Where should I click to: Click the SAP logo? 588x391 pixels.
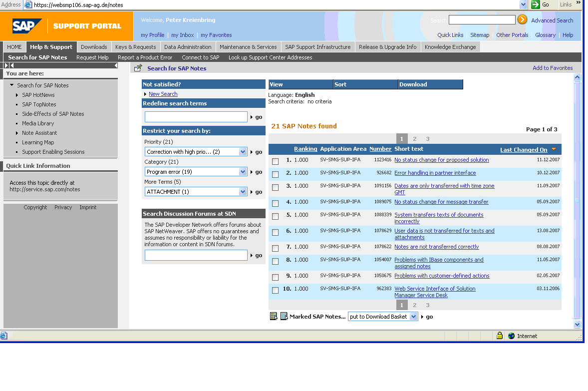pos(26,26)
